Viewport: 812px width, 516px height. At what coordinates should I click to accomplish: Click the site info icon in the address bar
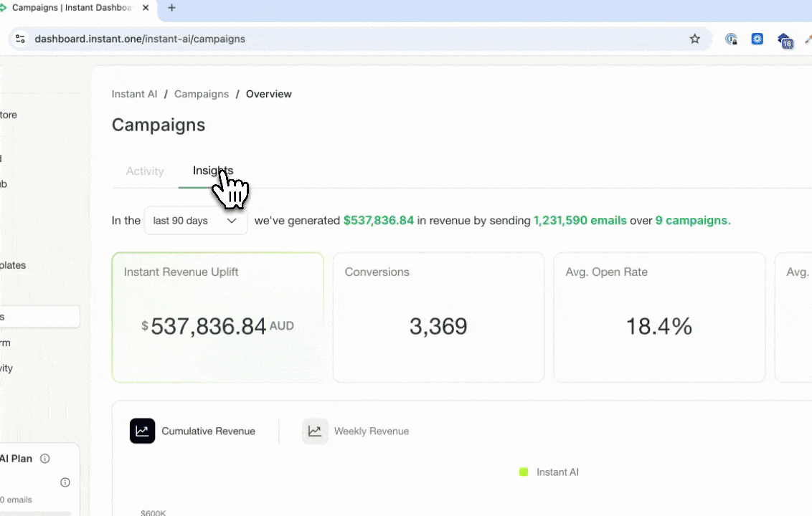[x=20, y=39]
